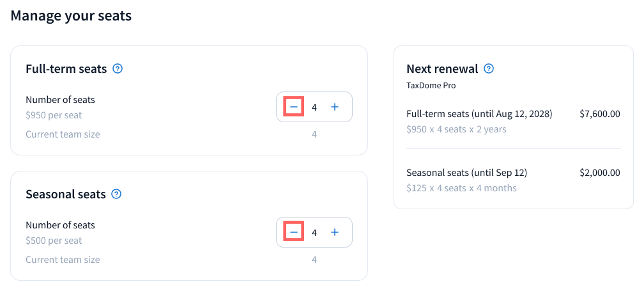Increase the Full-term seats count with plus
The width and height of the screenshot is (644, 293).
(x=335, y=107)
